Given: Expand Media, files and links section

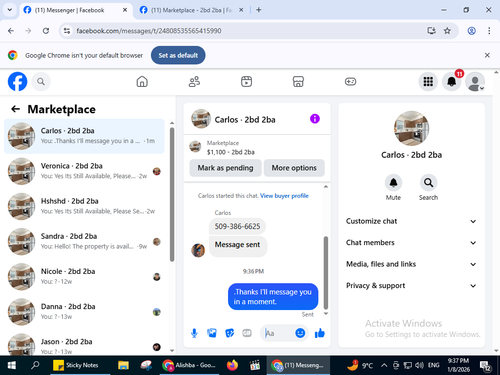Looking at the screenshot, I should click(x=412, y=264).
